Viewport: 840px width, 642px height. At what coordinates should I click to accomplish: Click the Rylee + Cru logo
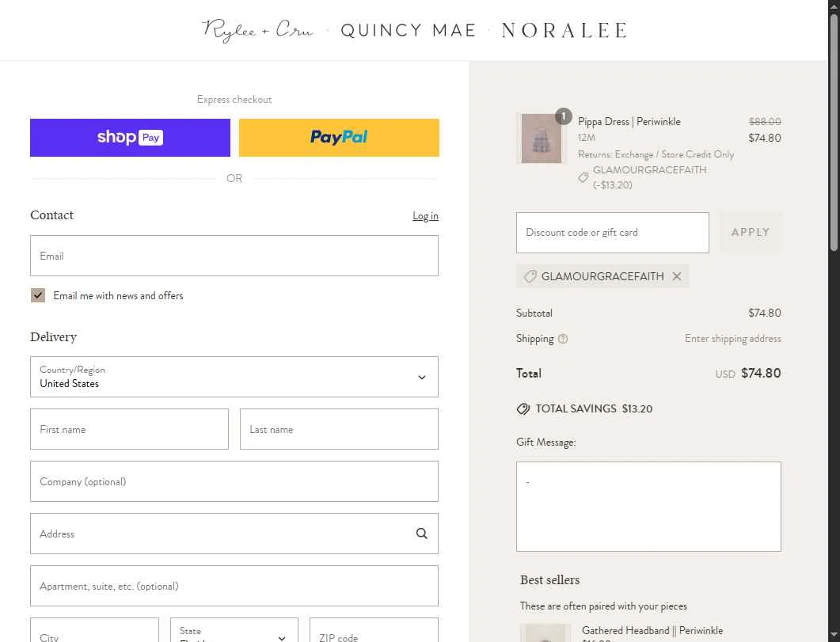(x=257, y=31)
